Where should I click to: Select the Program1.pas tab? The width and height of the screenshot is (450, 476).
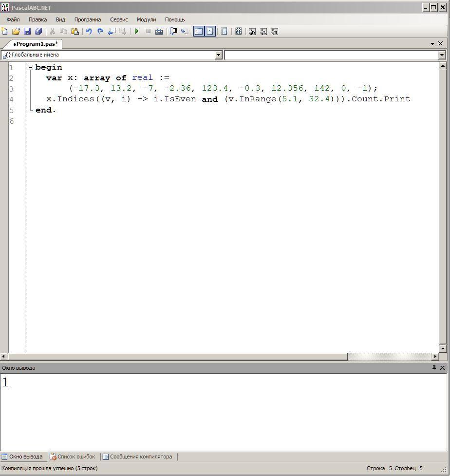(36, 44)
